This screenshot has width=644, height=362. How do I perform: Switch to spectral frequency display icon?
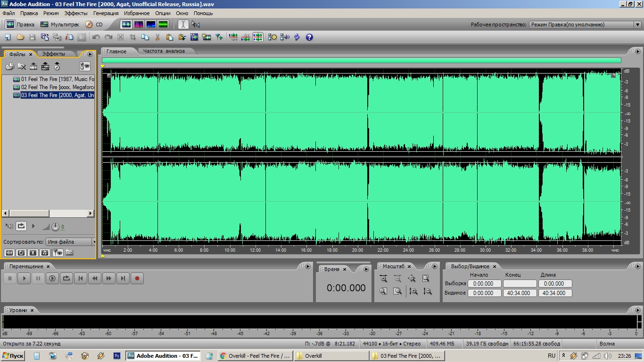139,25
